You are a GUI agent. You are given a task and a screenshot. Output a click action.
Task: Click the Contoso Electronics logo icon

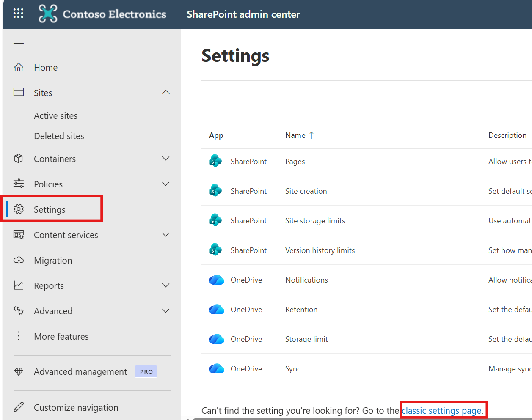(x=48, y=14)
